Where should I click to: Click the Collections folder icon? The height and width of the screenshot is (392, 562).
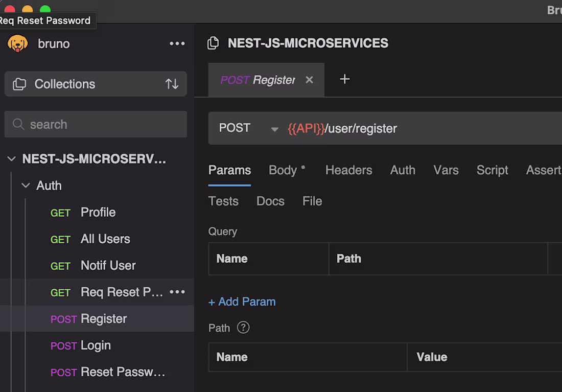click(19, 84)
